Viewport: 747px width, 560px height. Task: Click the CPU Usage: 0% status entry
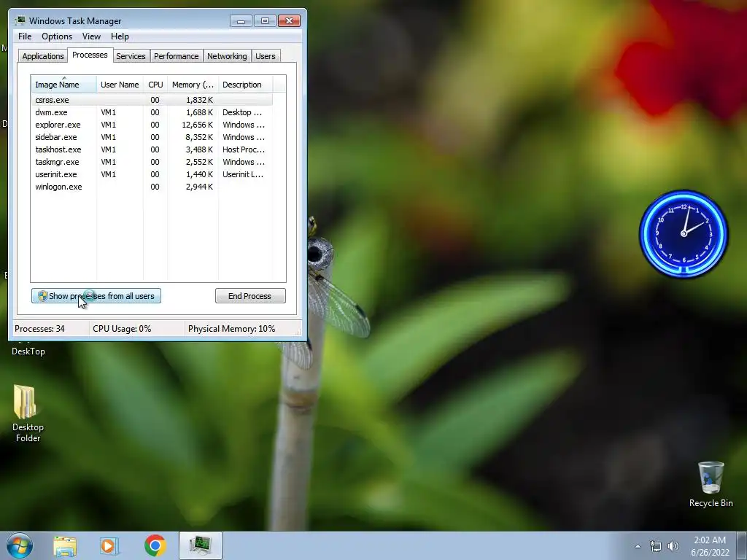pos(122,329)
